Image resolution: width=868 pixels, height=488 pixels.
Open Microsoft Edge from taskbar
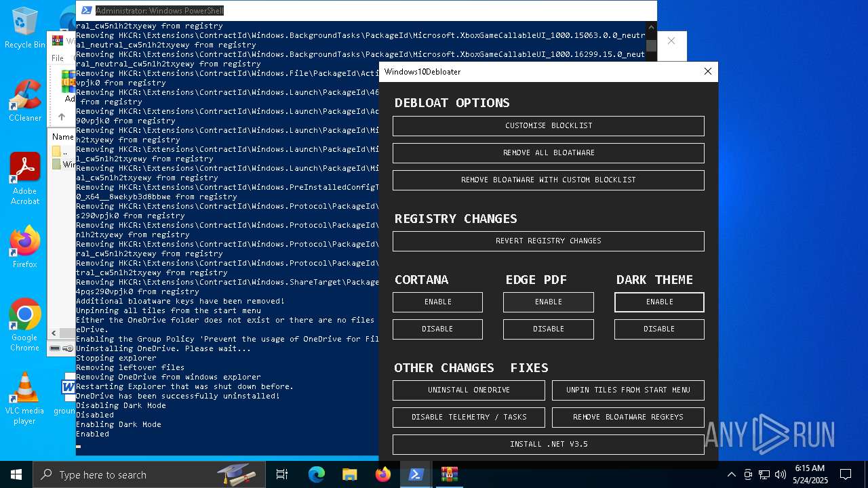pos(317,474)
